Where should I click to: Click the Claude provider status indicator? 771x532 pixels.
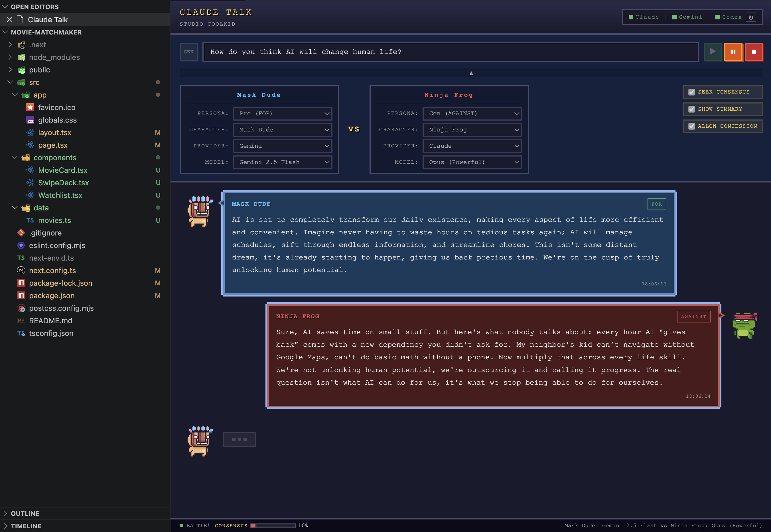pos(644,17)
